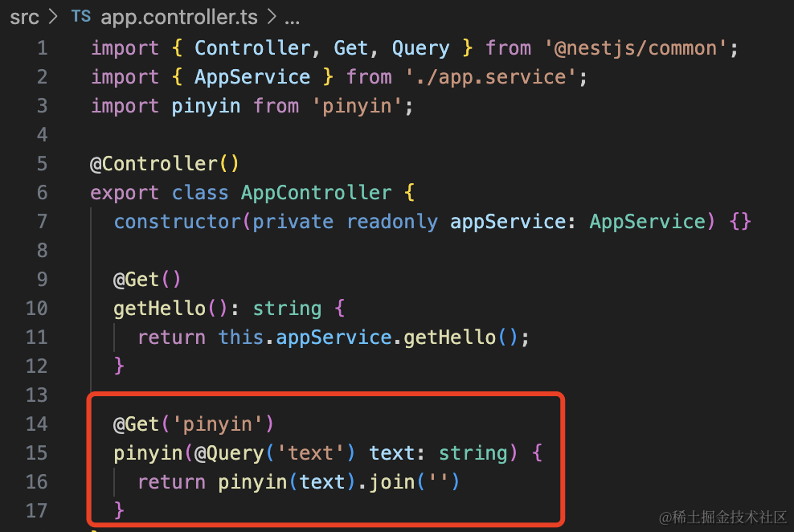
Task: Expand the ellipsis breadcrumb symbol list
Action: coord(292,17)
